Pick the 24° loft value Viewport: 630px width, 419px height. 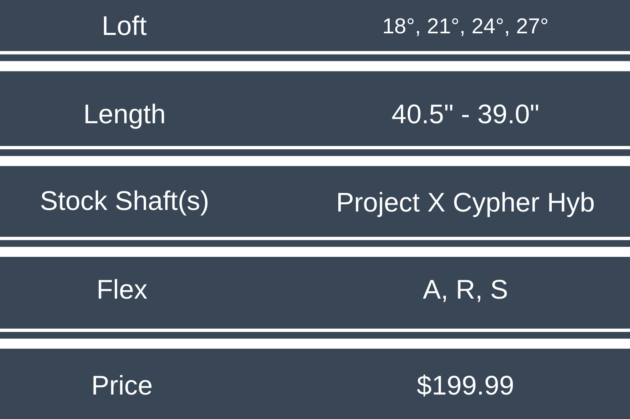coord(486,27)
